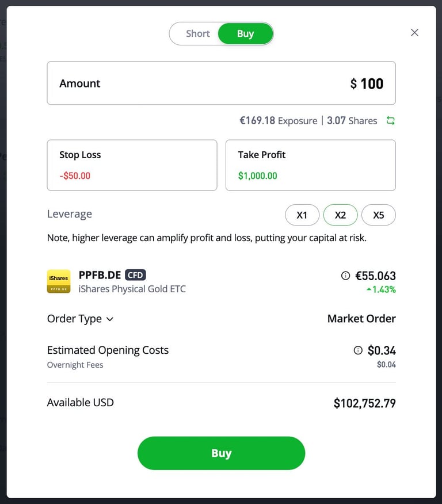Click the info icon beside €55.063 price
Screen dimensions: 442x504
[x=345, y=276]
